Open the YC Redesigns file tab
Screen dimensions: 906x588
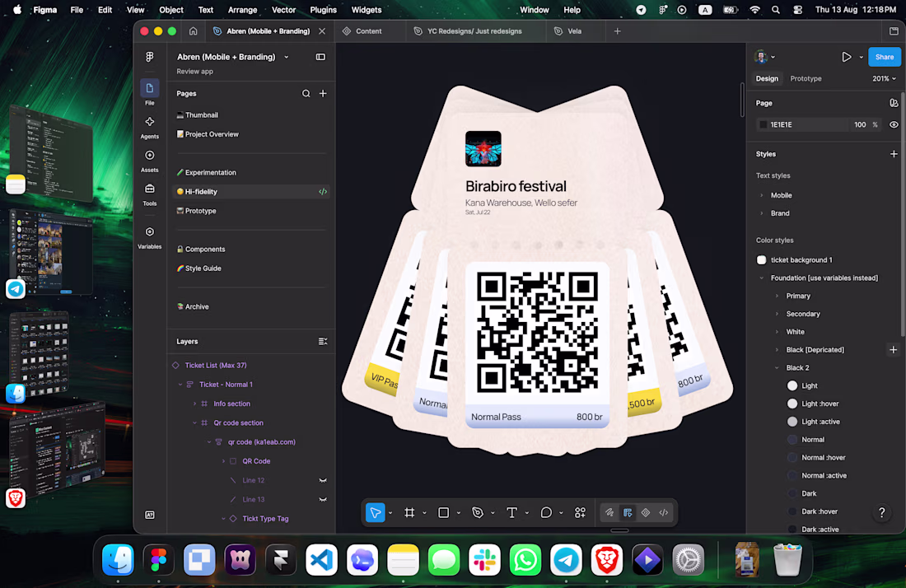click(x=474, y=31)
